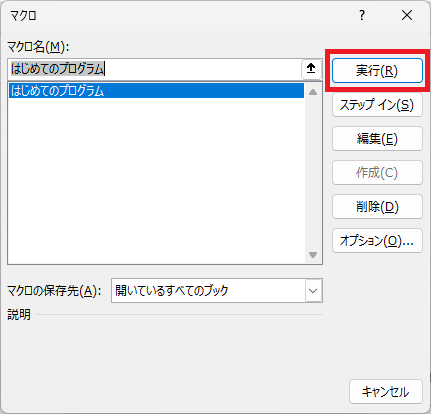This screenshot has height=414, width=431.
Task: Click the 実行(R) run button
Action: (x=377, y=71)
